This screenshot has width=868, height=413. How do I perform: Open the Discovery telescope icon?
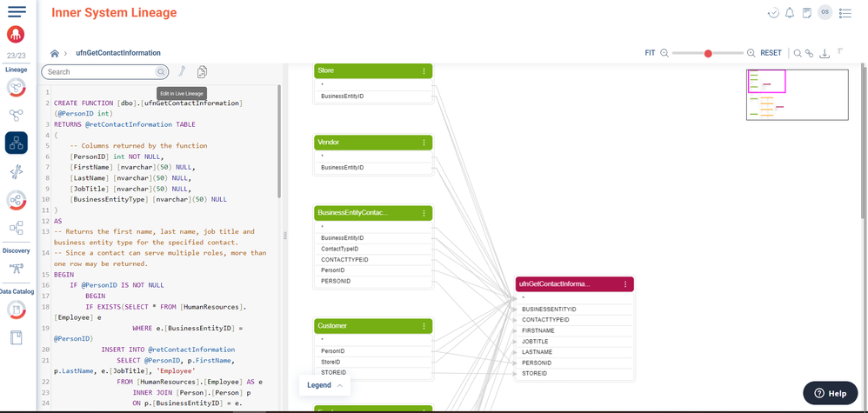tap(16, 268)
